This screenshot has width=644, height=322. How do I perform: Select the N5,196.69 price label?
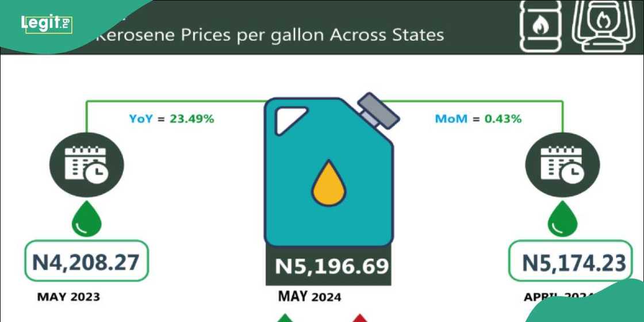[x=329, y=266]
